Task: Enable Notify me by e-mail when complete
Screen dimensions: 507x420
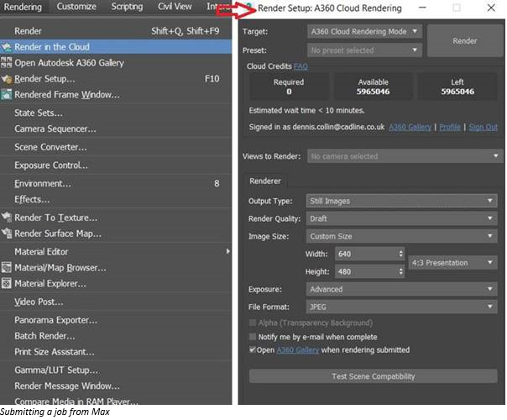Action: [253, 337]
